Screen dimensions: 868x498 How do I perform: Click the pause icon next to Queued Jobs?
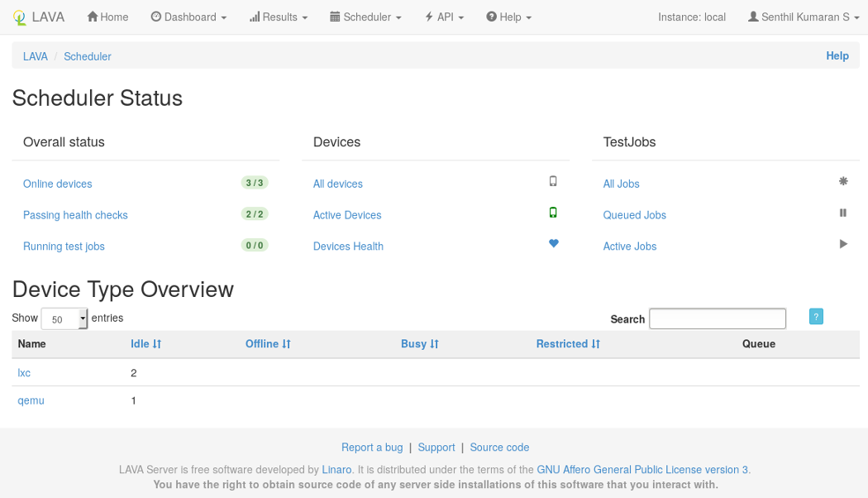842,213
